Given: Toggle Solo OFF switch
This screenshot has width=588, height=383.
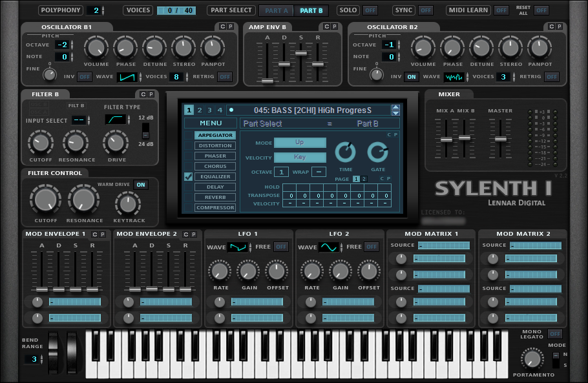Looking at the screenshot, I should pos(370,10).
